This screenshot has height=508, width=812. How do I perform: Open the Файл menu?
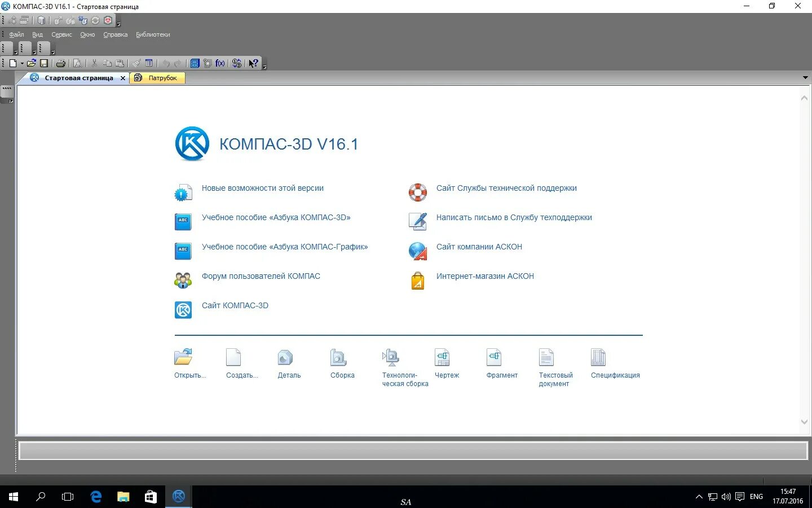click(16, 34)
